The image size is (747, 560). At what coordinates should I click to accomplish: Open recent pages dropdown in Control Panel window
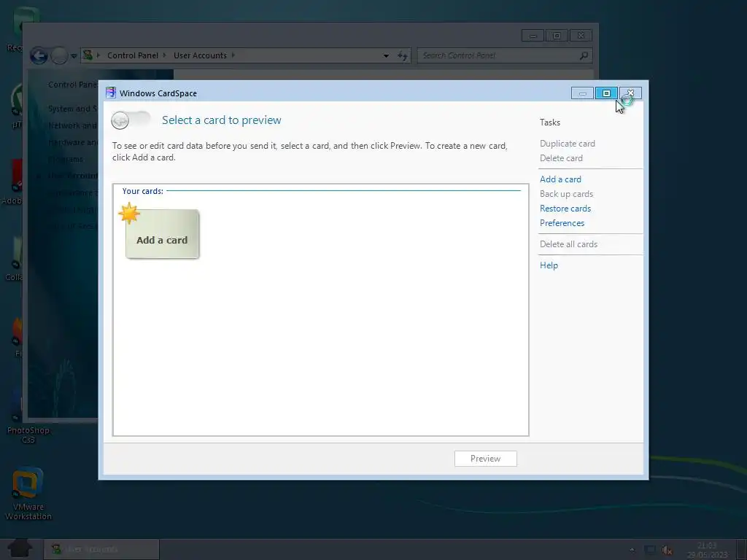click(74, 56)
